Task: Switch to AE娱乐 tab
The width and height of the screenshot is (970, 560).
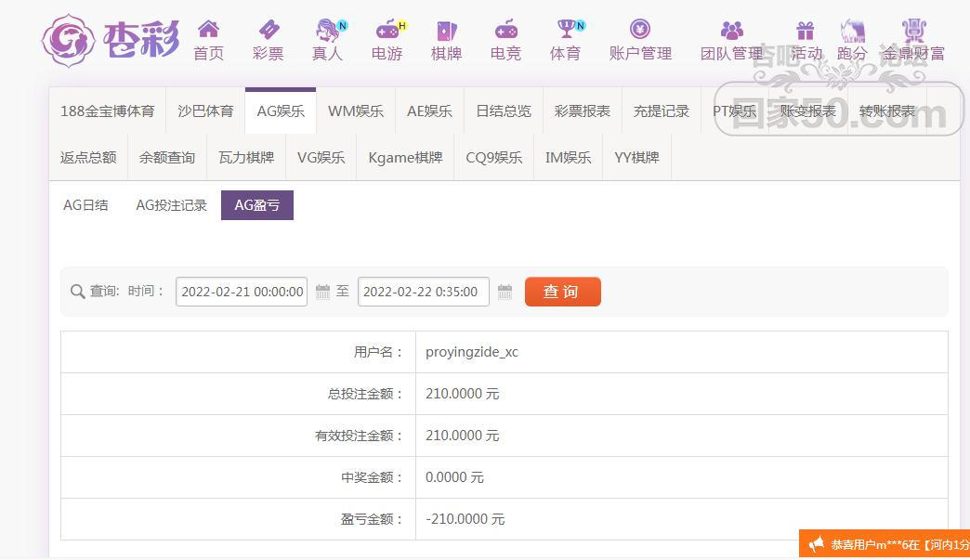Action: (429, 111)
